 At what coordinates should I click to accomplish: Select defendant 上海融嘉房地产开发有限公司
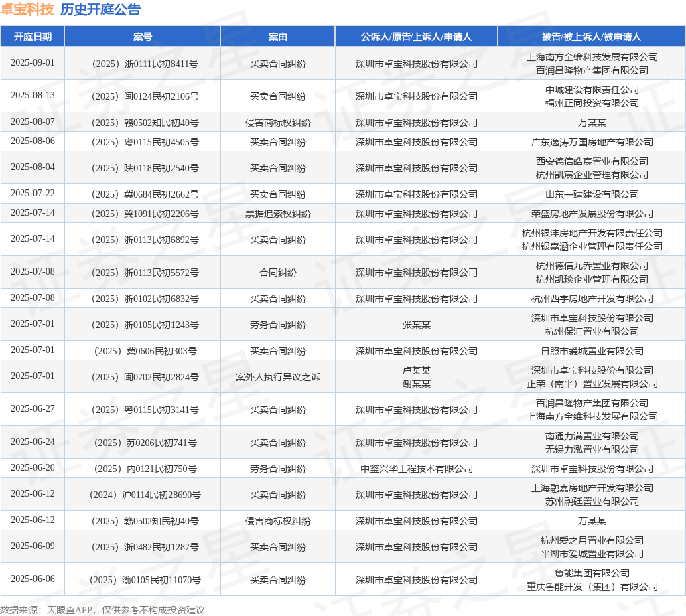tap(592, 488)
